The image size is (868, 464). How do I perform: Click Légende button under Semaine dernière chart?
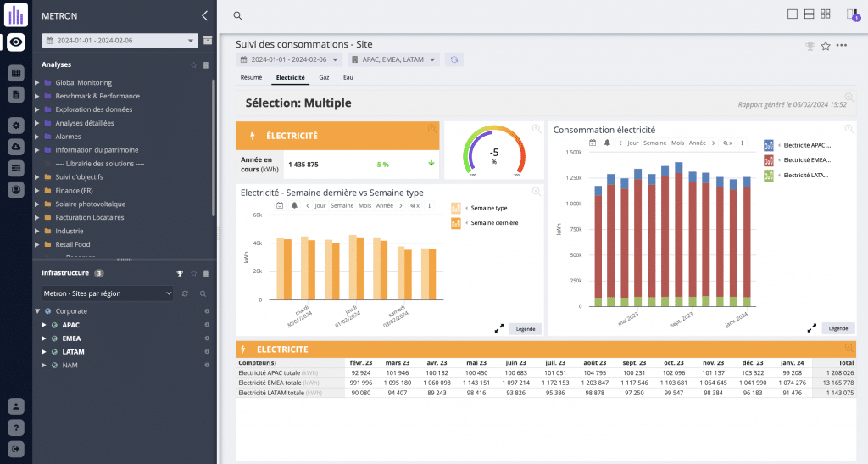(526, 329)
